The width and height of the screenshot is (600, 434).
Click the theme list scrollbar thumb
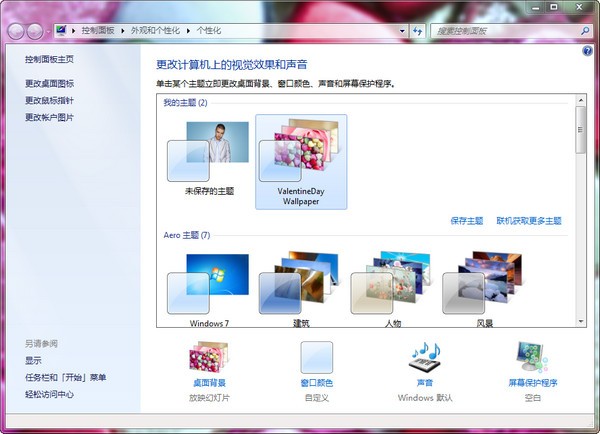[581, 130]
